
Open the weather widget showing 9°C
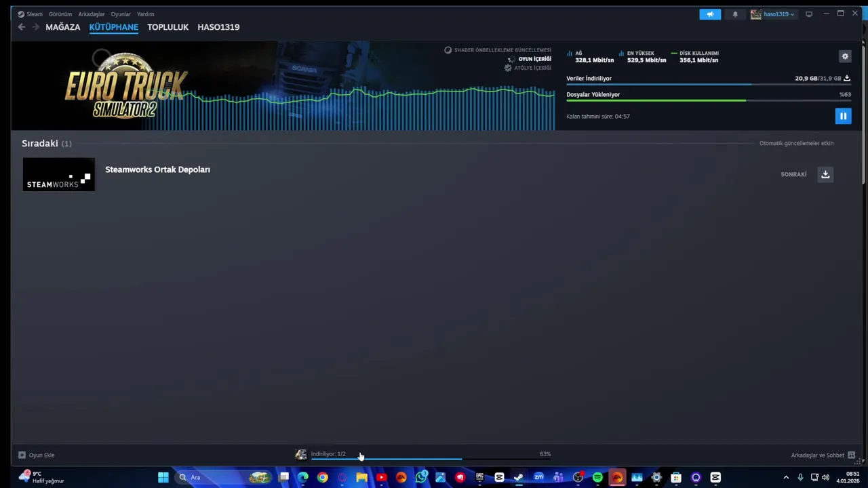coord(42,477)
